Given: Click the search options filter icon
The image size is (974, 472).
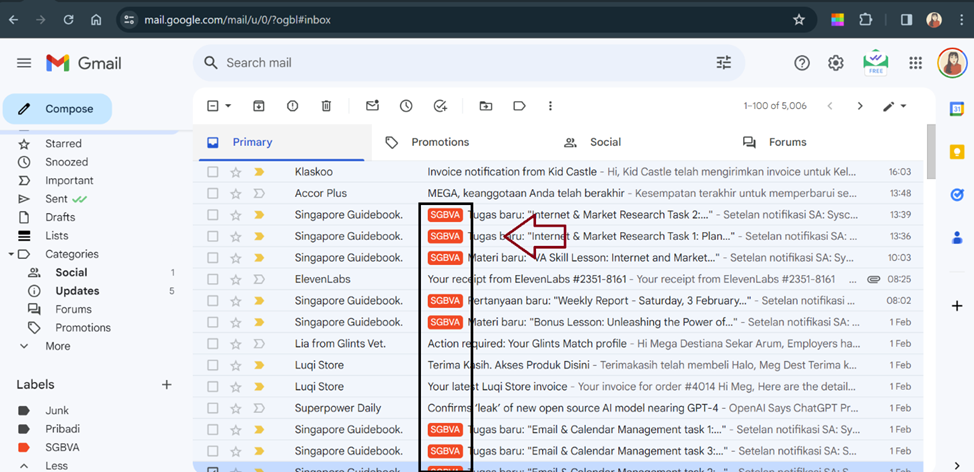Looking at the screenshot, I should click(724, 63).
